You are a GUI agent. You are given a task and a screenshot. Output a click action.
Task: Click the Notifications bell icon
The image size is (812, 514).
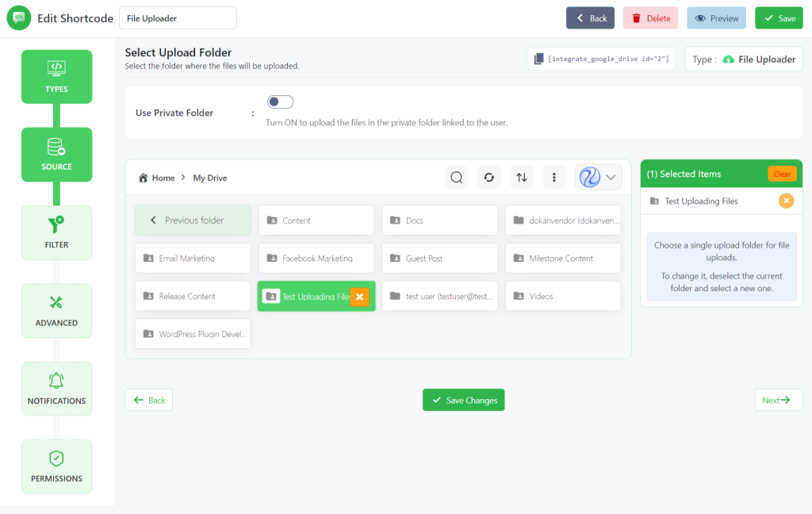[x=56, y=381]
